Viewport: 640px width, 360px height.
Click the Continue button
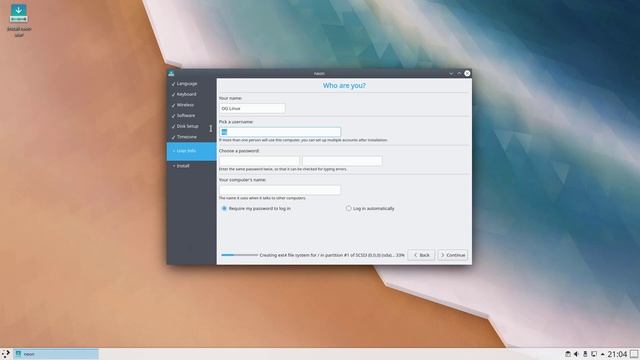(x=453, y=255)
